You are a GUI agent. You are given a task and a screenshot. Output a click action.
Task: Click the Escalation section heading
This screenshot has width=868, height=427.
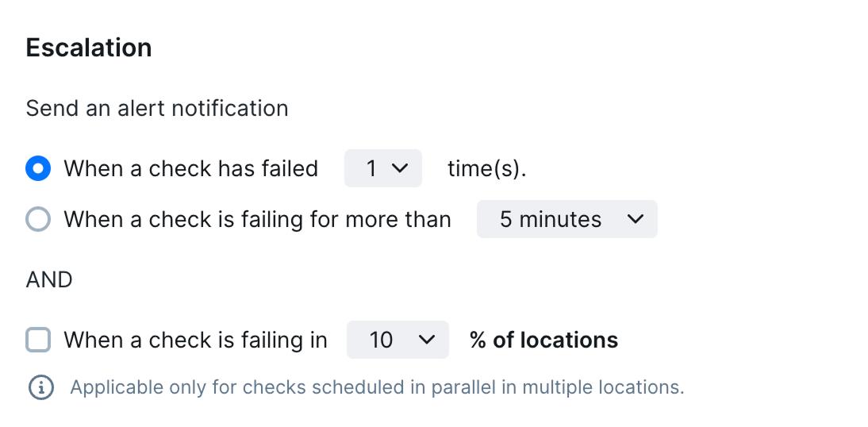point(89,47)
